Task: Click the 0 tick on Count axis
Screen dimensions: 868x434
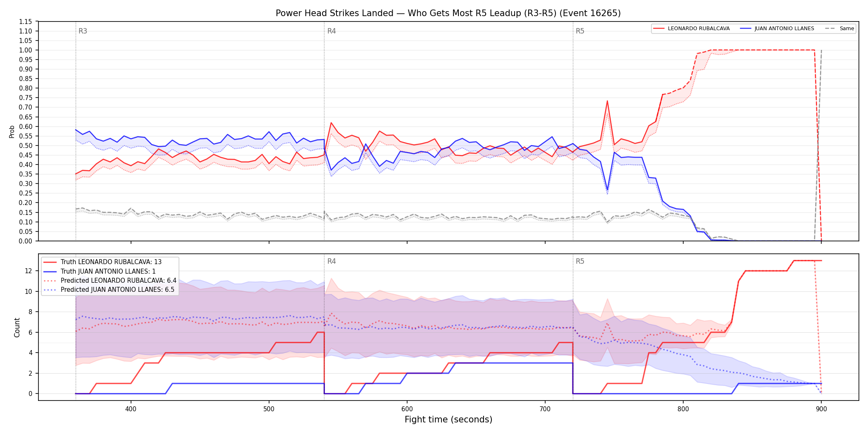Action: click(30, 394)
